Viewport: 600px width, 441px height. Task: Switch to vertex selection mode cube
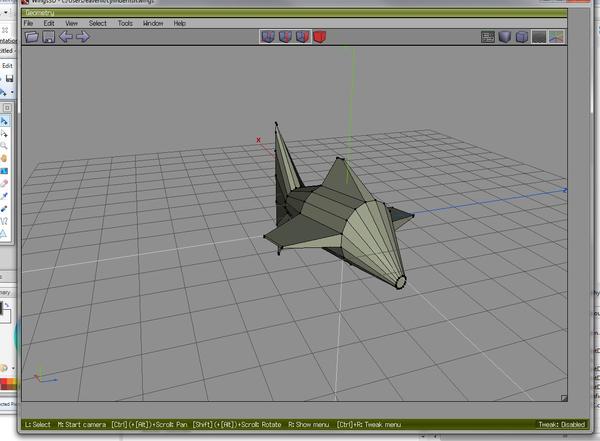(267, 37)
